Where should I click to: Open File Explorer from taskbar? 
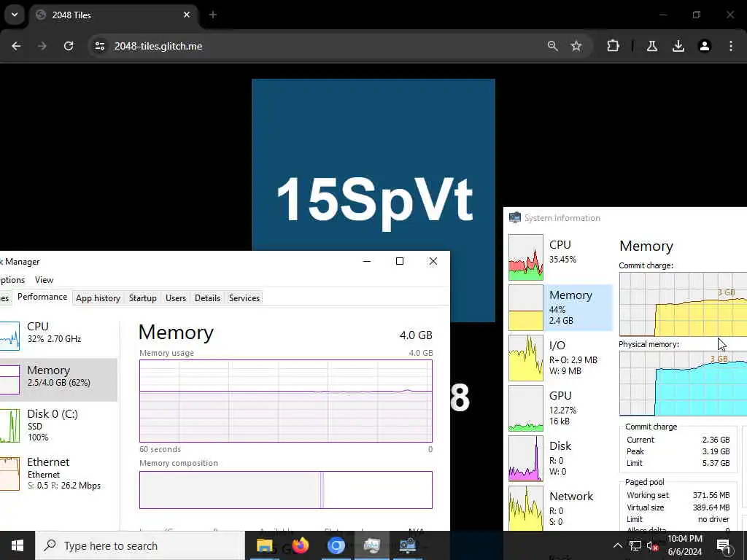click(264, 545)
